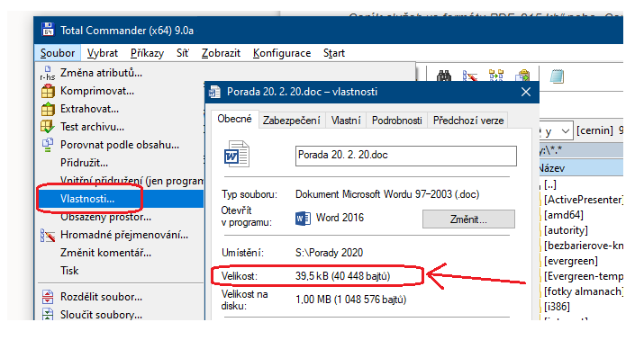Click the 39,5 kB size value
Viewport: 644px width, 358px height.
click(x=342, y=276)
